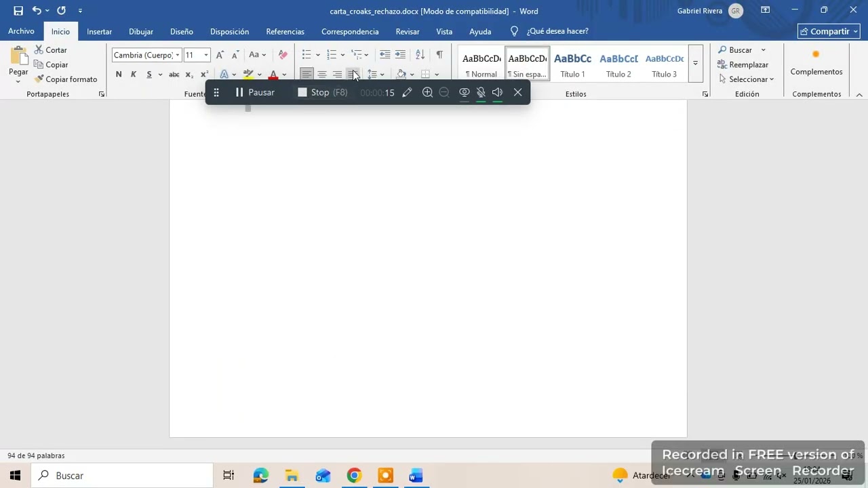Open Task View on the taskbar
This screenshot has width=868, height=488.
229,476
